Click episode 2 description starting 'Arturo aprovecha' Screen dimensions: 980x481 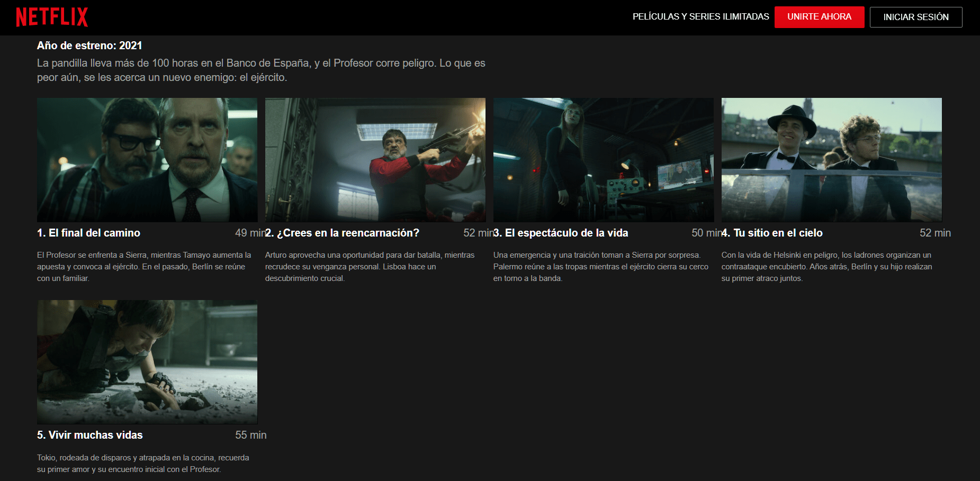[370, 267]
